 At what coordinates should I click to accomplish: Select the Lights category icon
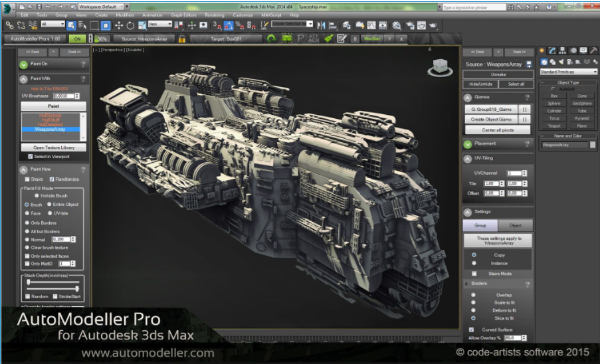click(561, 62)
